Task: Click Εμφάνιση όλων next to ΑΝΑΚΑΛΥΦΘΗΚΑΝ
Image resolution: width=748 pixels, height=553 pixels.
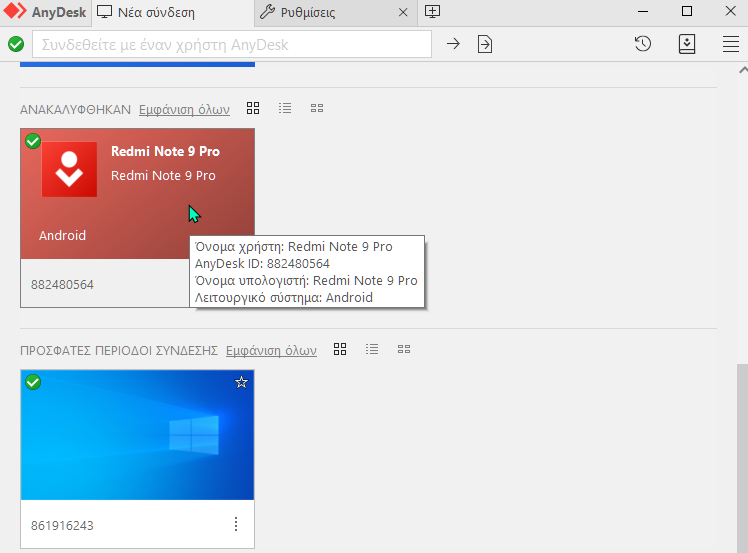Action: [184, 110]
